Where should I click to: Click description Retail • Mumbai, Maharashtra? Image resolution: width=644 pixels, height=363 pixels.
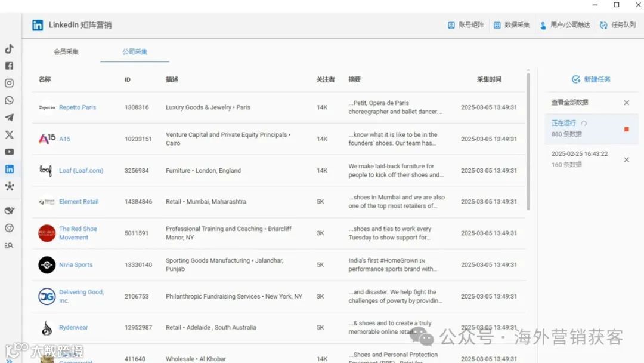206,201
